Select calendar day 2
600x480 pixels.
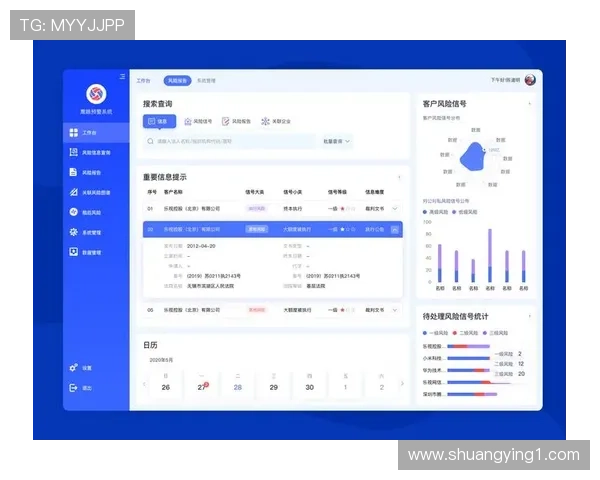pos(382,387)
